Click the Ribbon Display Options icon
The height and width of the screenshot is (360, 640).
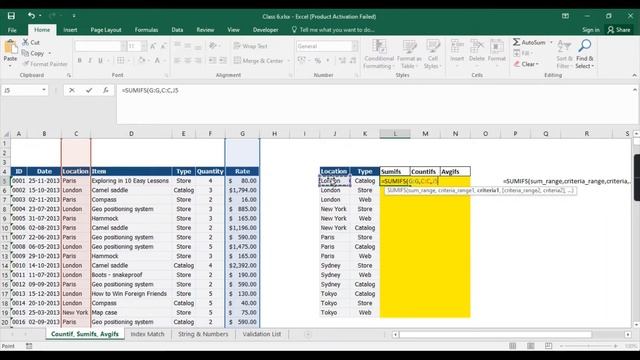coord(565,16)
